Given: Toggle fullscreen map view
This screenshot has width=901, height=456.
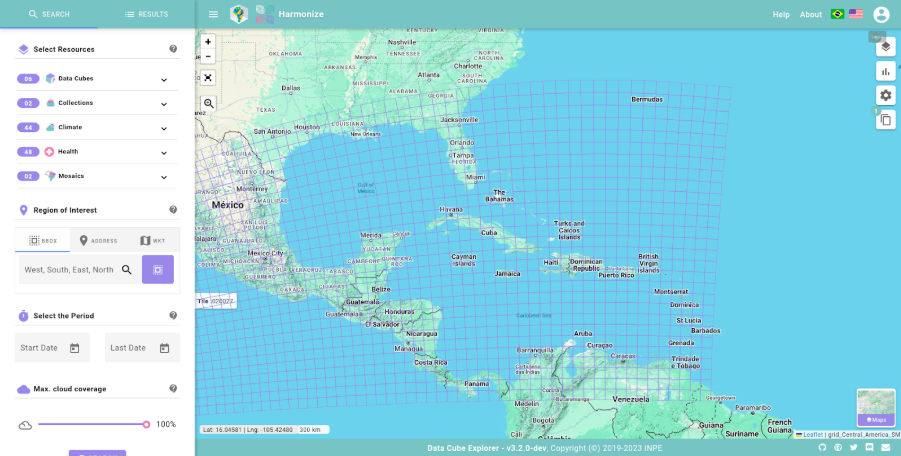Looking at the screenshot, I should 208,77.
